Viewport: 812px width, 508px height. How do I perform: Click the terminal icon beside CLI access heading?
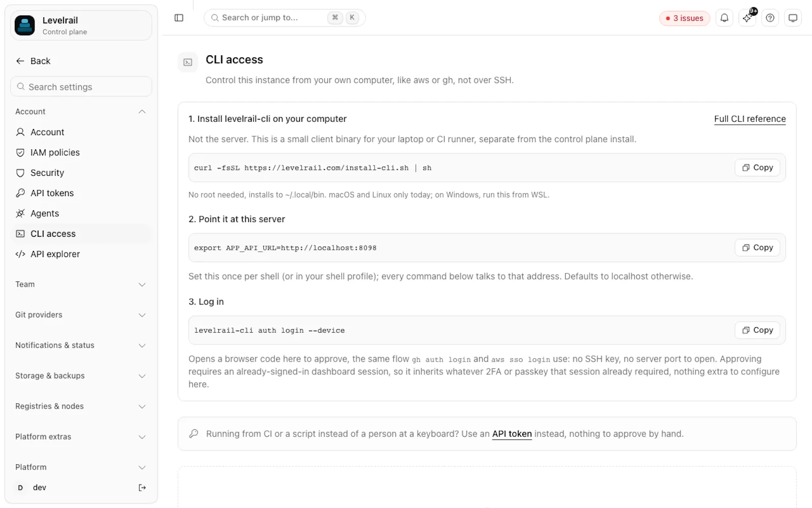pos(188,62)
